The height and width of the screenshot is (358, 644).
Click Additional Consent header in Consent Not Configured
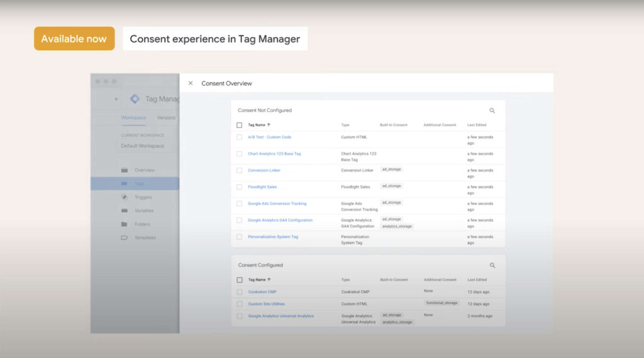[x=440, y=124]
